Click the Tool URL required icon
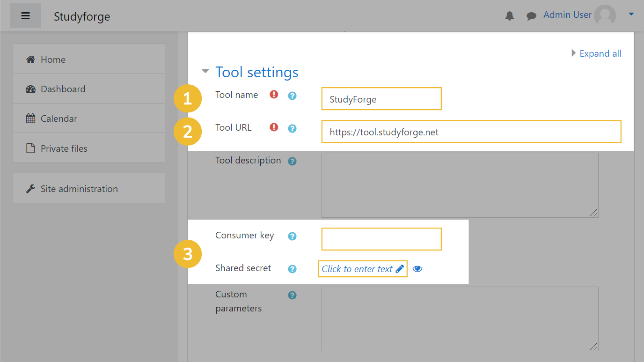 click(x=274, y=127)
